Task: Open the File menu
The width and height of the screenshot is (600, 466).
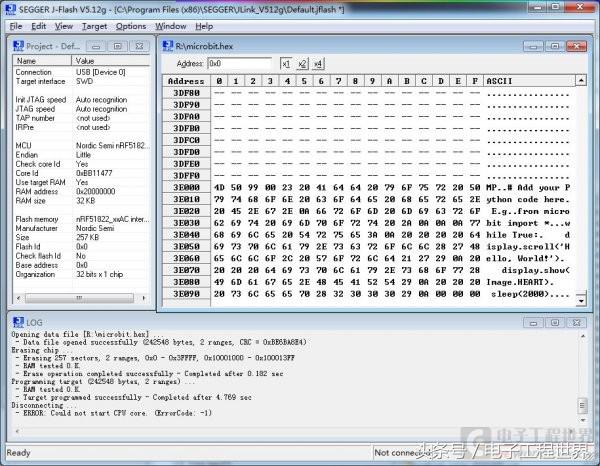Action: tap(16, 26)
